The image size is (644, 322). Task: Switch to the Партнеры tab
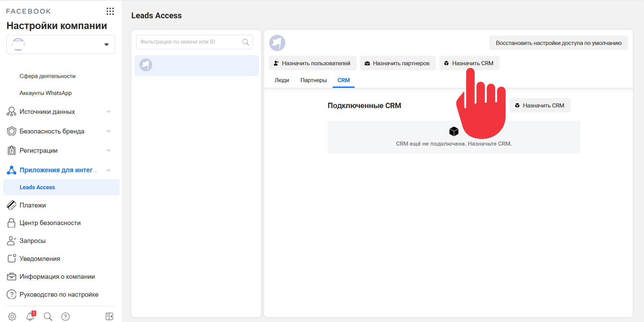(314, 80)
